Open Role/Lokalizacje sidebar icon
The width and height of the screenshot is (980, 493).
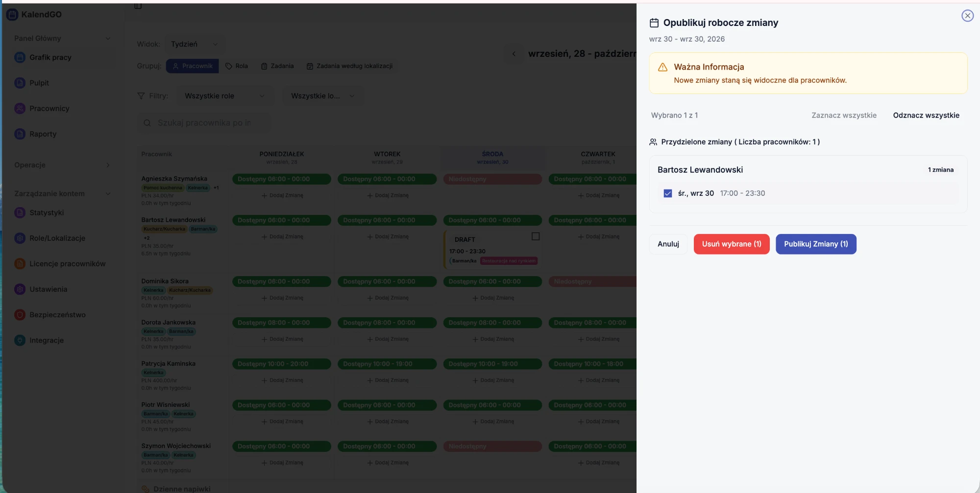20,238
